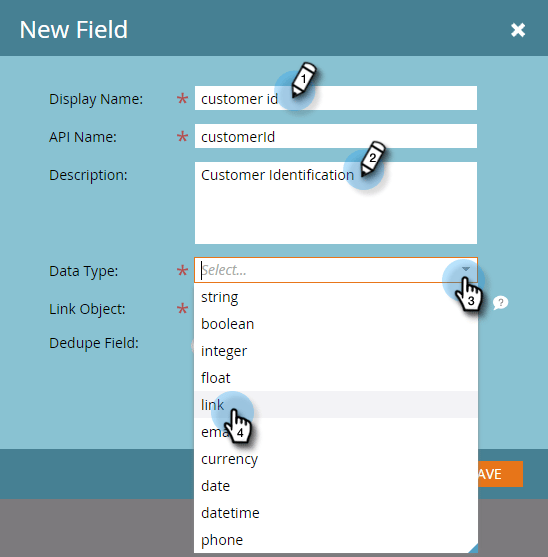
Task: Select currency from the list
Action: click(x=336, y=459)
